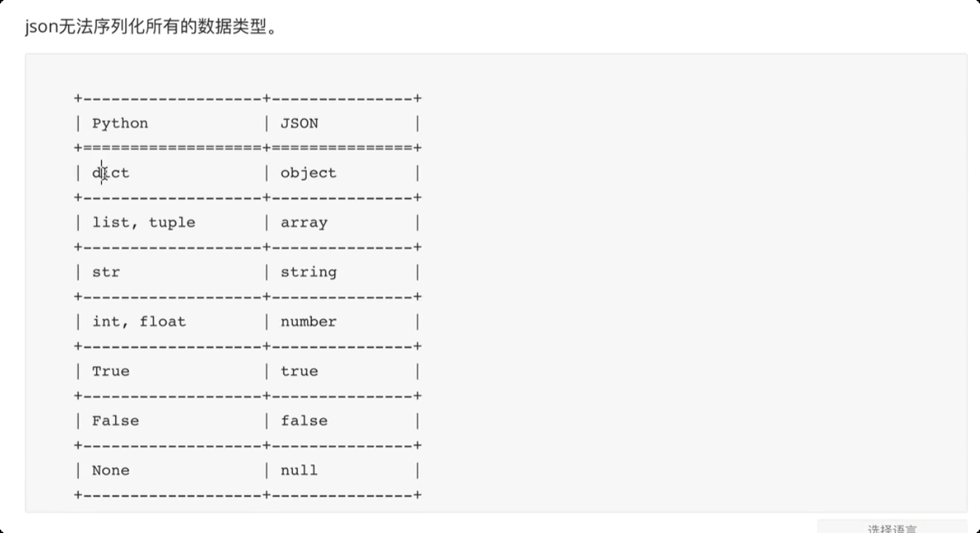
Task: Click the word string in the table
Action: tap(308, 272)
